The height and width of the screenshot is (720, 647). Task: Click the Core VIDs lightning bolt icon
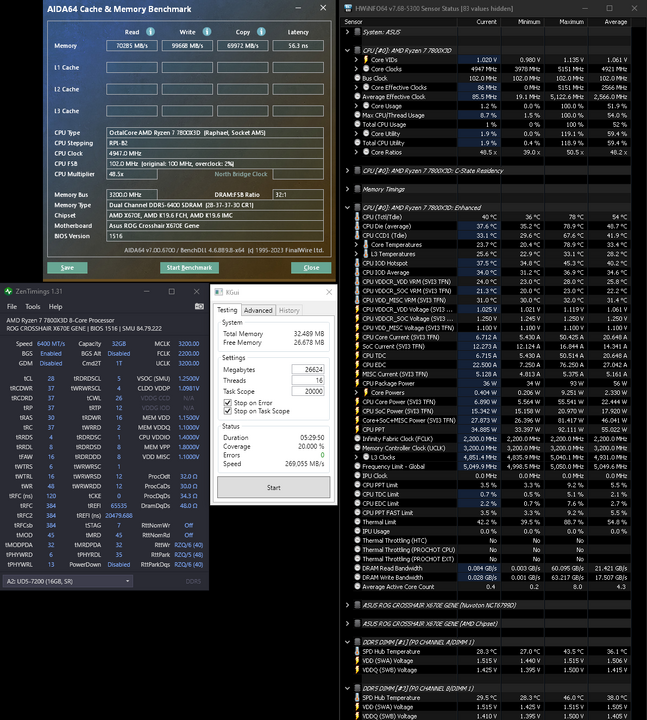click(x=366, y=60)
